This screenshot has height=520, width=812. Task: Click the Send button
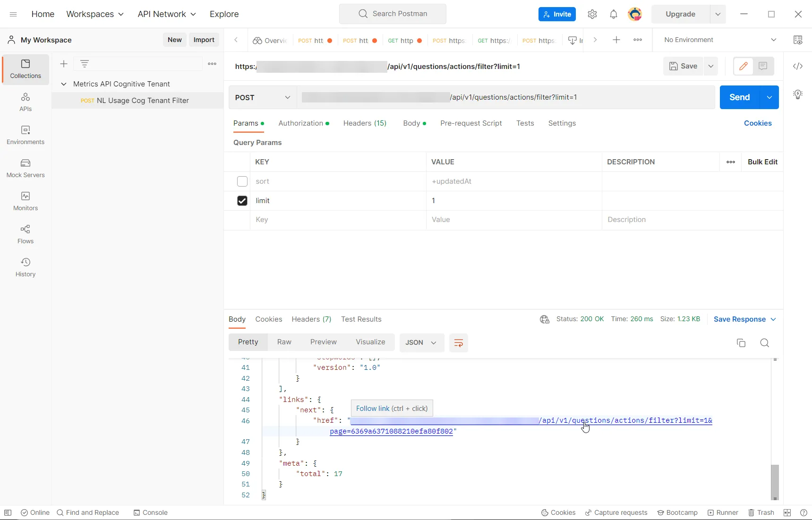(x=739, y=97)
